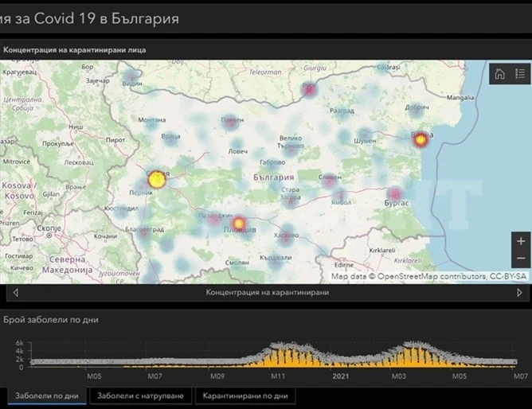
Task: Click the Стара Загора map label
Action: (x=290, y=193)
